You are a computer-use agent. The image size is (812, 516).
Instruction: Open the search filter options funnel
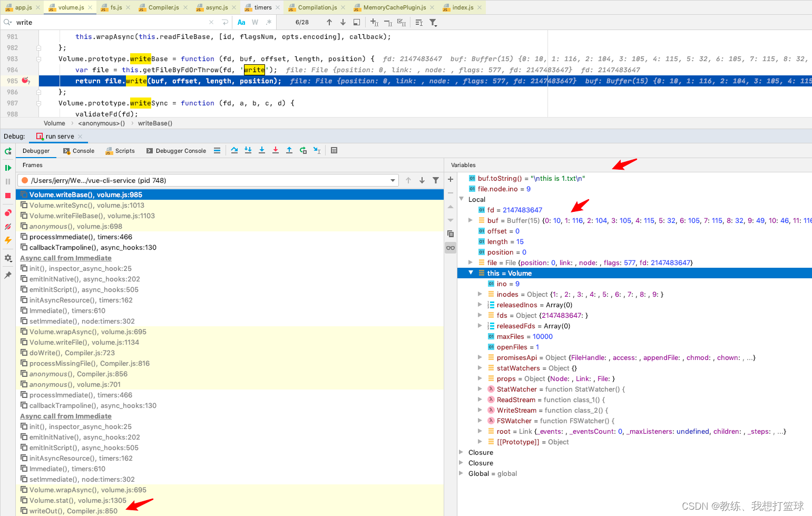(x=433, y=22)
